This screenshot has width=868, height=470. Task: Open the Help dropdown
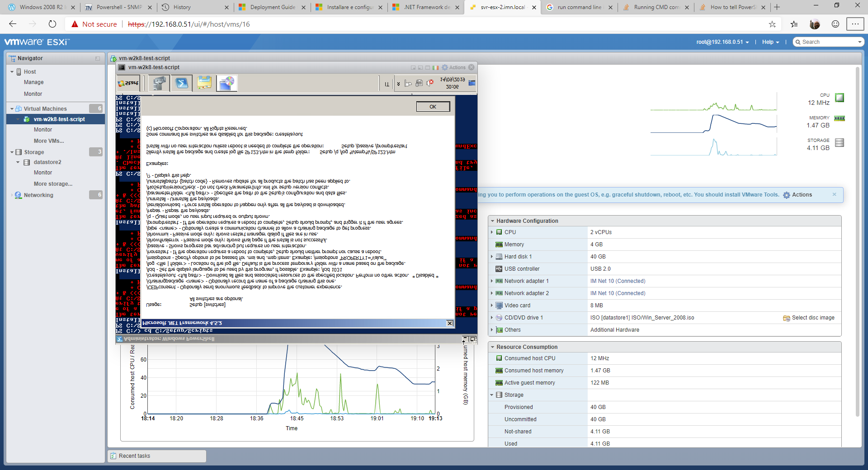(770, 42)
